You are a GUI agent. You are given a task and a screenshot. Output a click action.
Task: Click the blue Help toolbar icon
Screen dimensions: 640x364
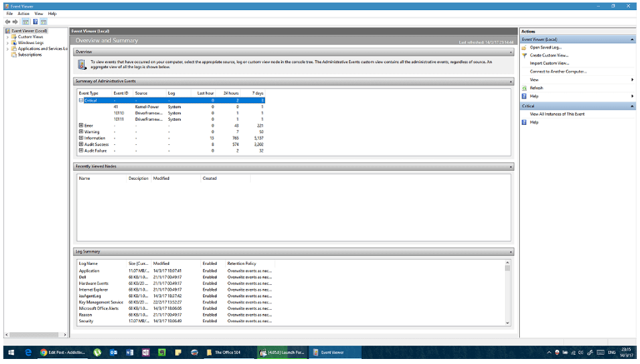(x=35, y=22)
